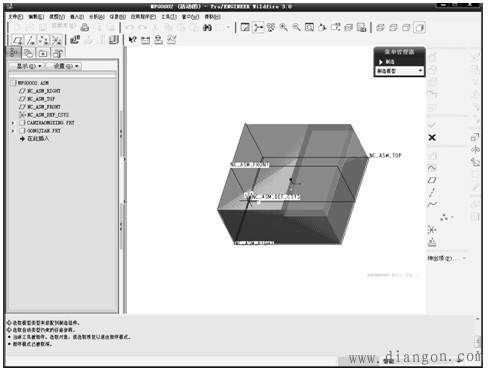Click the icon right of csys display toggle
The width and height of the screenshot is (489, 371).
[75, 40]
